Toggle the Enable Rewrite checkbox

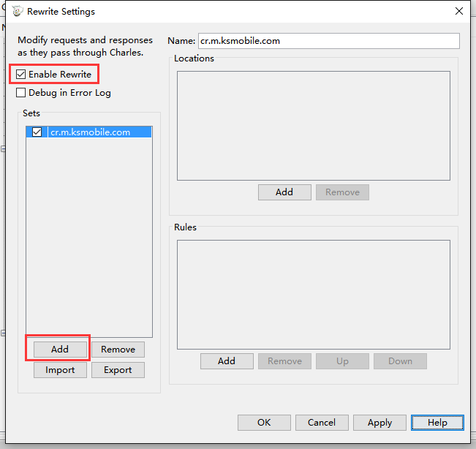(21, 75)
